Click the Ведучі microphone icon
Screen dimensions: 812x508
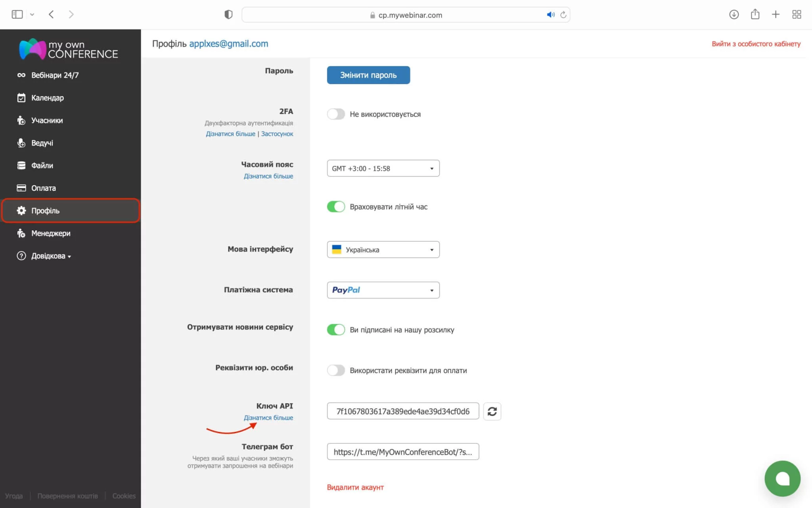coord(21,143)
